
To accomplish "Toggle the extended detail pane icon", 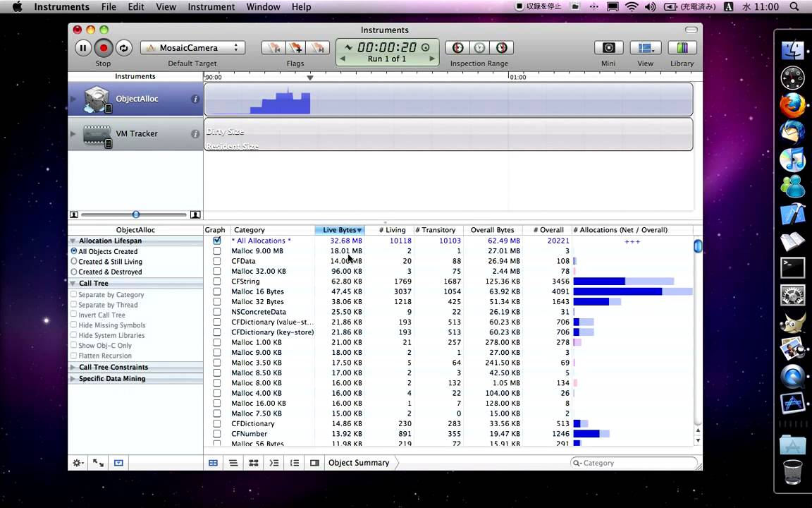I will tap(314, 463).
